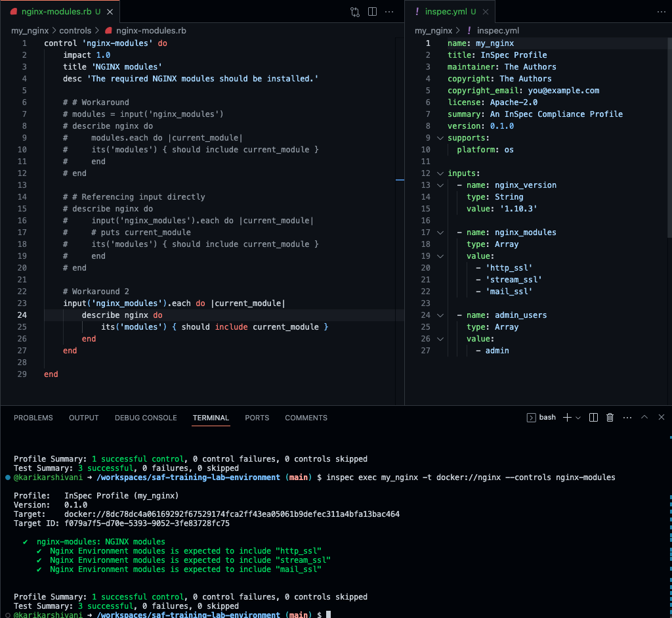Split the terminal panel
The height and width of the screenshot is (618, 672).
pyautogui.click(x=593, y=417)
